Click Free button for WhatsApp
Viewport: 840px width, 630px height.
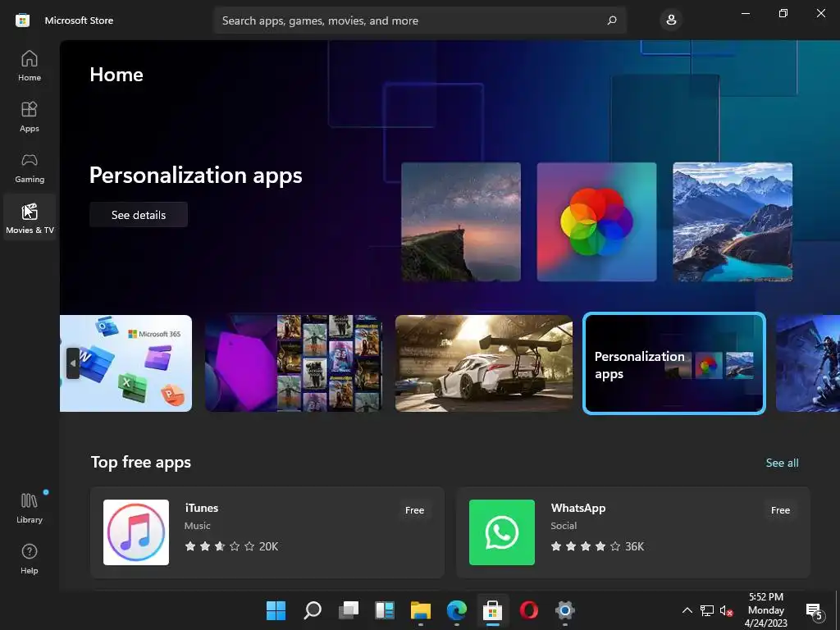point(781,510)
